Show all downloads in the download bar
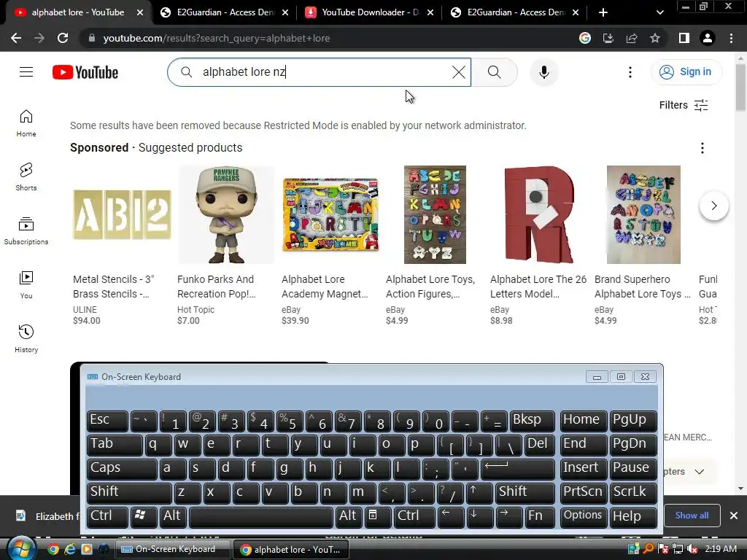This screenshot has height=560, width=747. point(692,516)
